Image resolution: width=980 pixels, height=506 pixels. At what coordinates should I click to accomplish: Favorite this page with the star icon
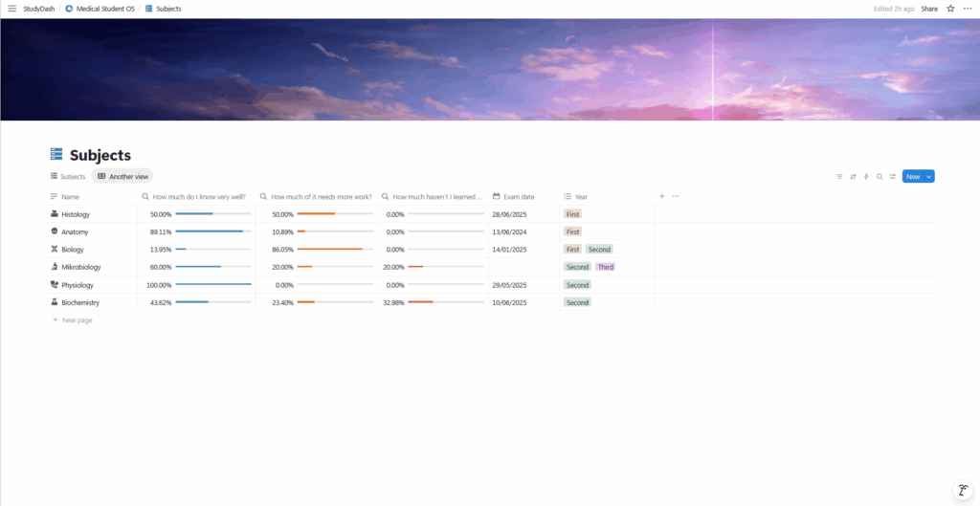(950, 9)
